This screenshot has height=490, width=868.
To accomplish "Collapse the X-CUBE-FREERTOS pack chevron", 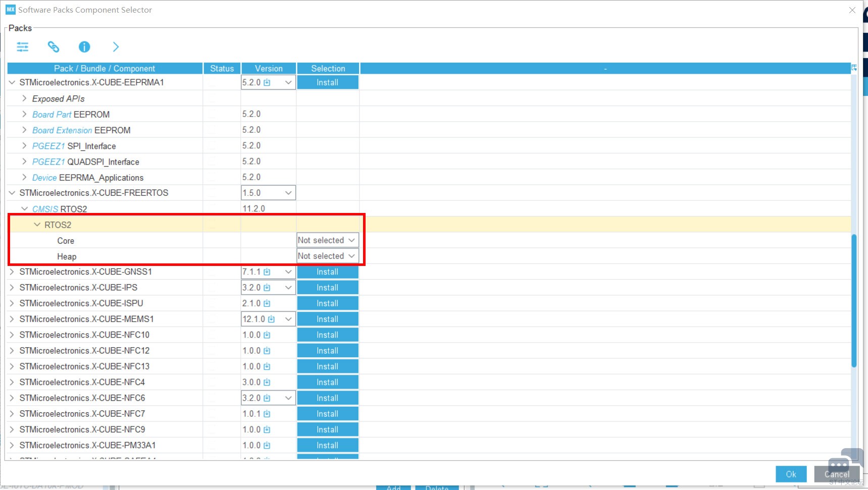I will tap(12, 193).
